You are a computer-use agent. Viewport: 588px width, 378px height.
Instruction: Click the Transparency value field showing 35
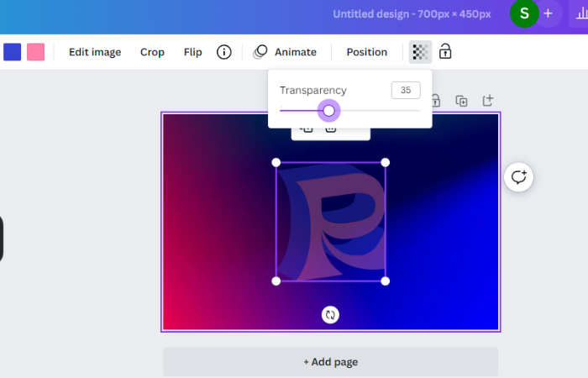click(x=406, y=90)
